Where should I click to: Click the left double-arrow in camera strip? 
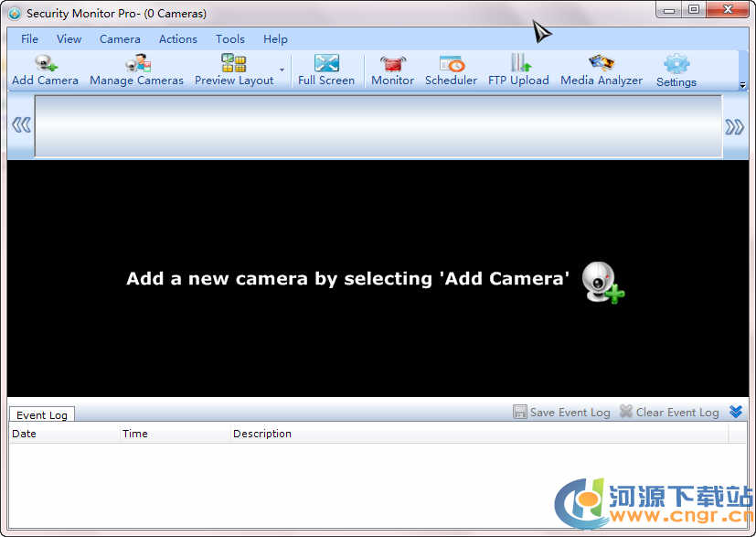(x=21, y=125)
